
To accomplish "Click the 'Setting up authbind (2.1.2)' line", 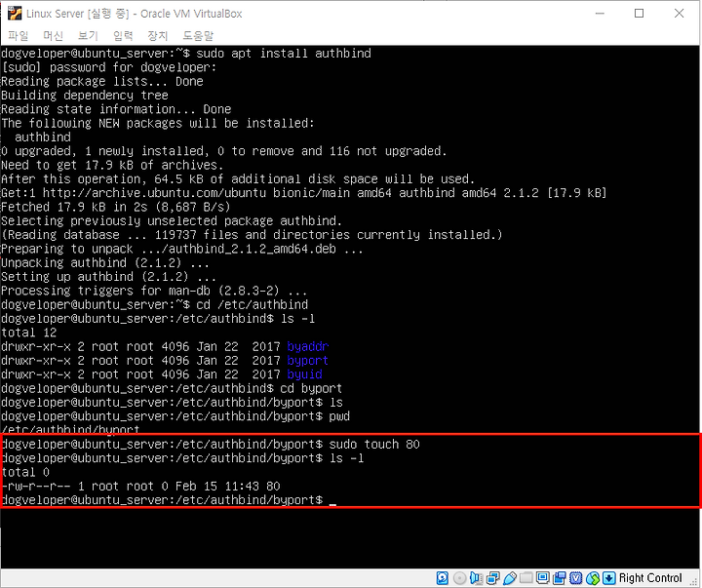I will 108,277.
